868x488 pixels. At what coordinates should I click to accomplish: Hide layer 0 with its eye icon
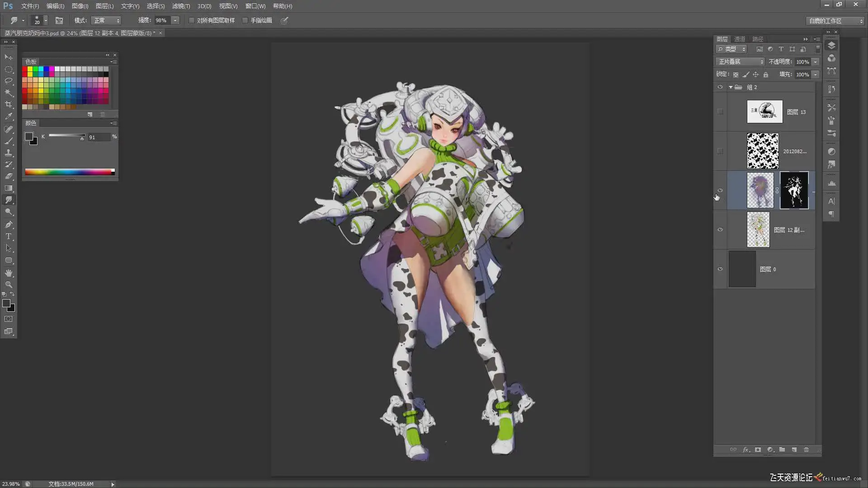[720, 269]
